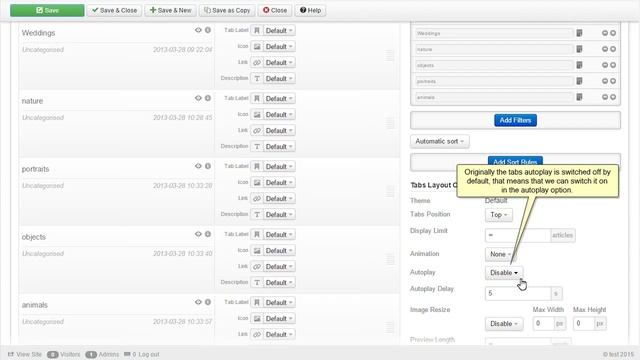640x360 pixels.
Task: Open Weddings Tab Label Default dropdown
Action: pos(279,31)
